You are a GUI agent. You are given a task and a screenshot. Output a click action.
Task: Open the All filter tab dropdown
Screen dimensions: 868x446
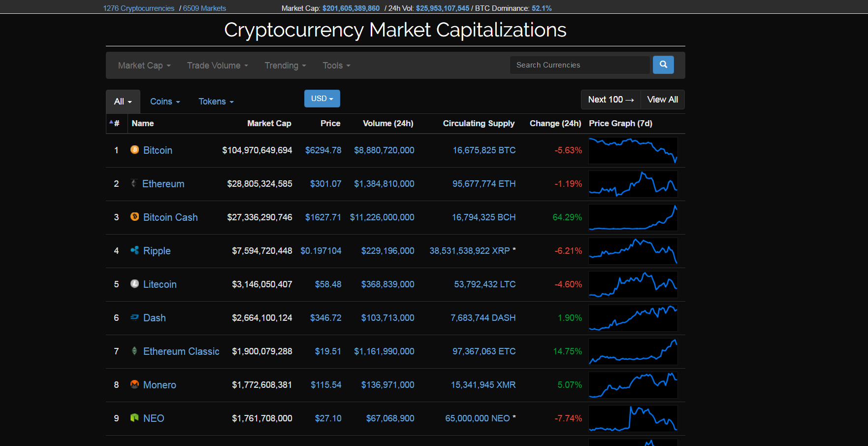123,102
